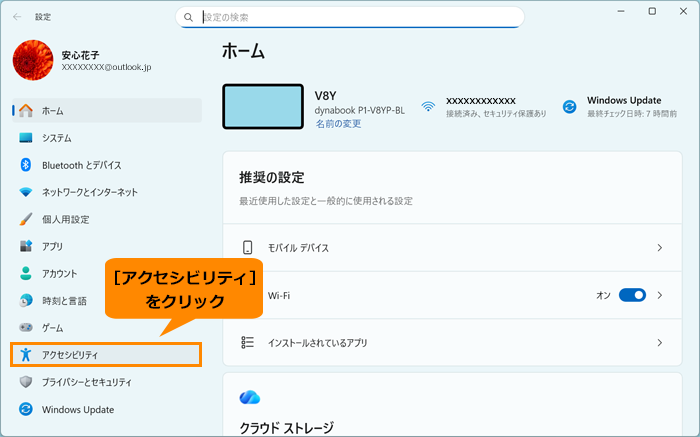Open ホーム in the sidebar
The width and height of the screenshot is (700, 437).
pyautogui.click(x=107, y=111)
